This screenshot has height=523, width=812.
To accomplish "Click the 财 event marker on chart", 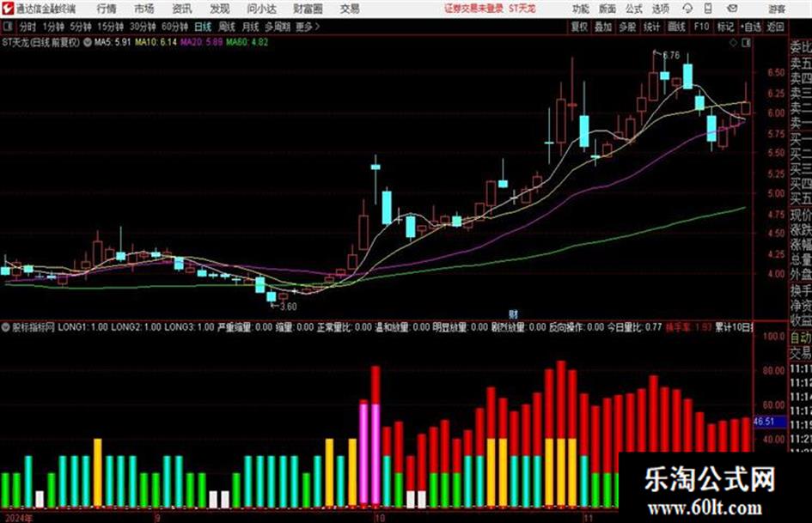I will (x=513, y=313).
